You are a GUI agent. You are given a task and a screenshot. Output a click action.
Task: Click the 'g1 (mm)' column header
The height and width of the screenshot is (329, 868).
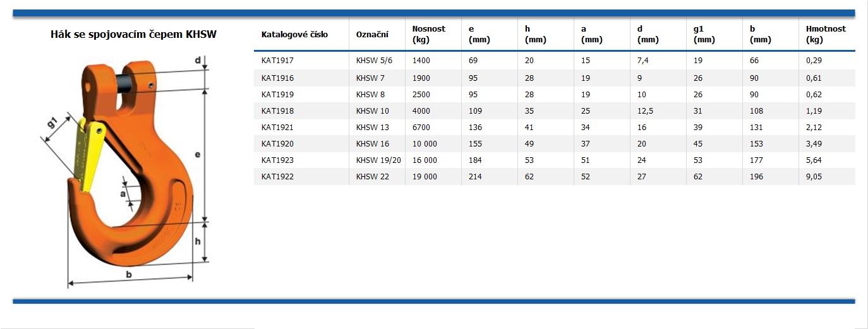click(x=704, y=34)
